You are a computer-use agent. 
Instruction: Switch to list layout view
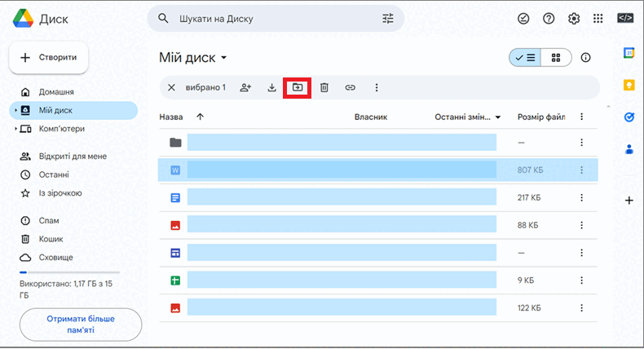(525, 58)
